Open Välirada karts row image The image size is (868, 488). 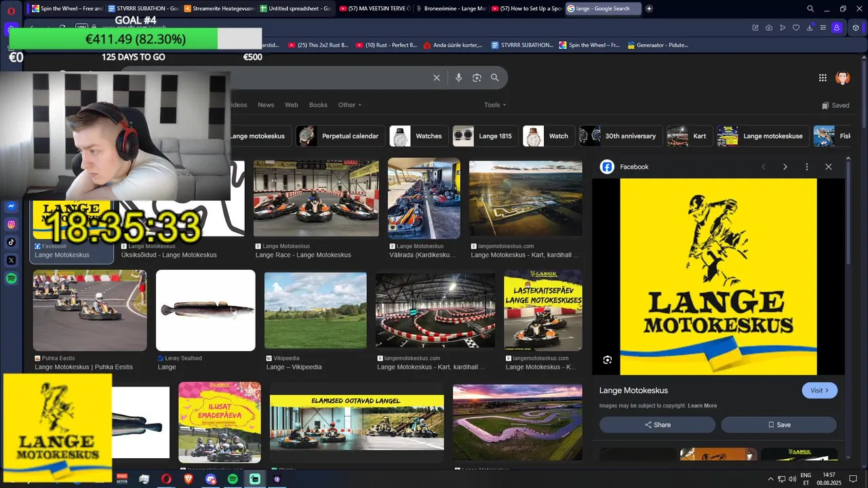pyautogui.click(x=424, y=198)
